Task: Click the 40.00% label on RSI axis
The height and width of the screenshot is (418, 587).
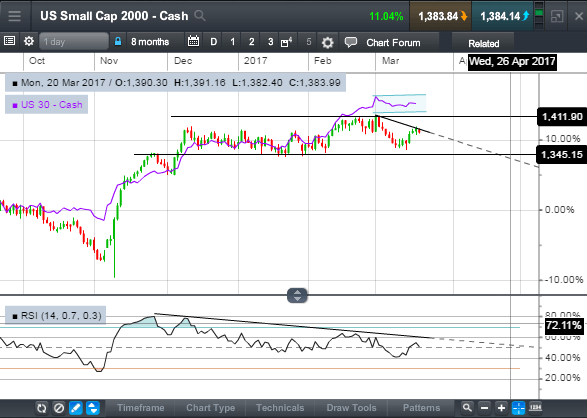Action: [x=563, y=358]
